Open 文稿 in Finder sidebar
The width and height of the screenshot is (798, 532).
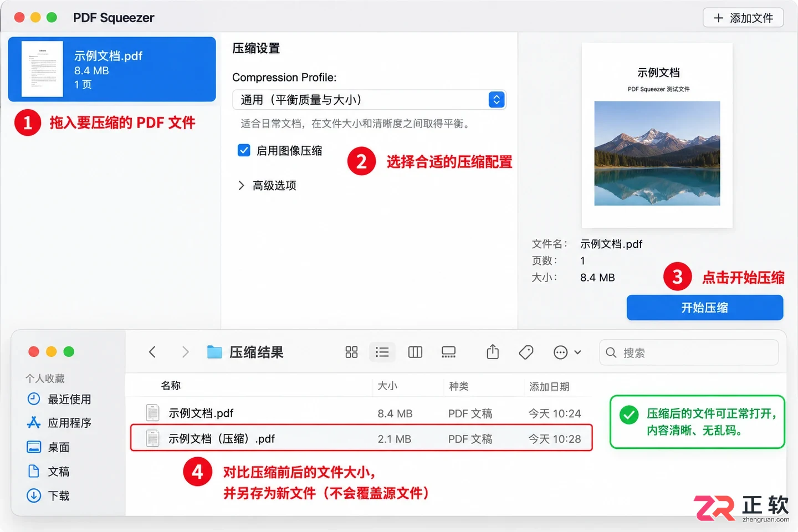pos(48,472)
